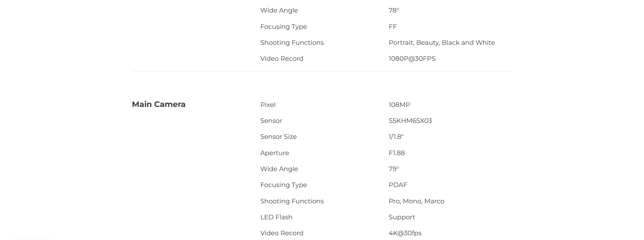Click the S5KHM6SX03 sensor value

click(410, 121)
